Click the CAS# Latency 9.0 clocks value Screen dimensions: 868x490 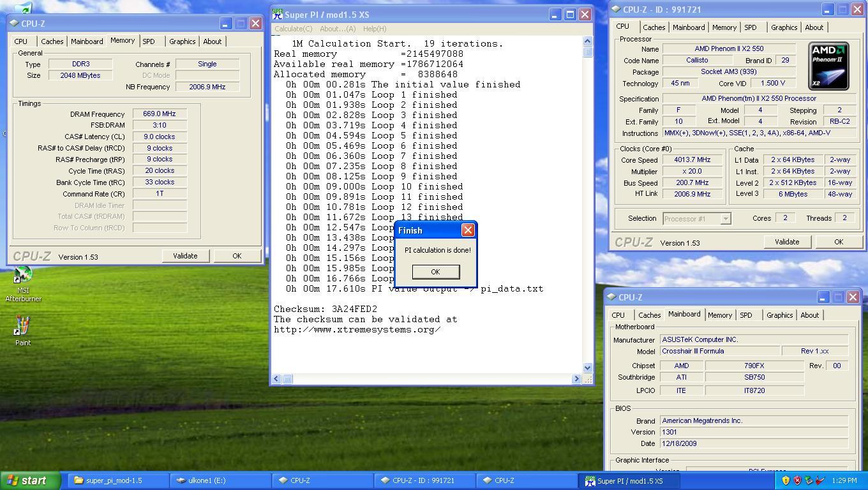160,137
